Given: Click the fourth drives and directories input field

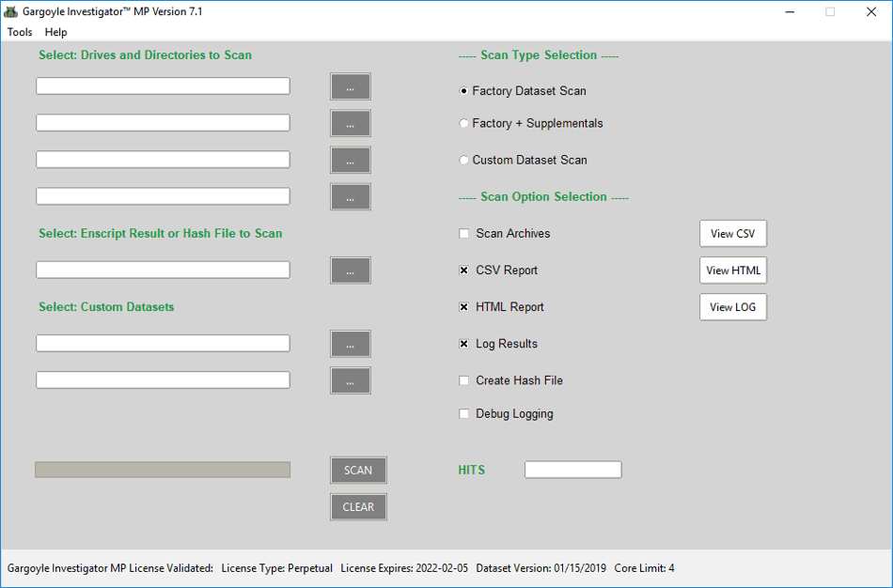Looking at the screenshot, I should 163,196.
